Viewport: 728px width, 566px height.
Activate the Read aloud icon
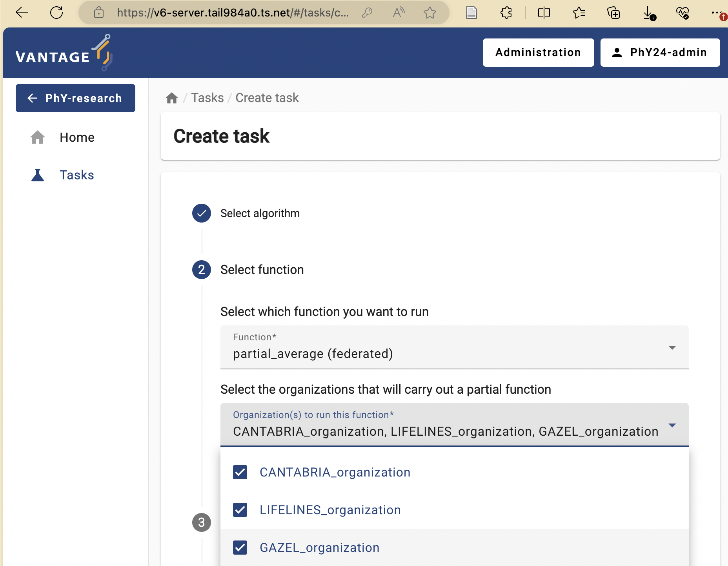(x=399, y=13)
